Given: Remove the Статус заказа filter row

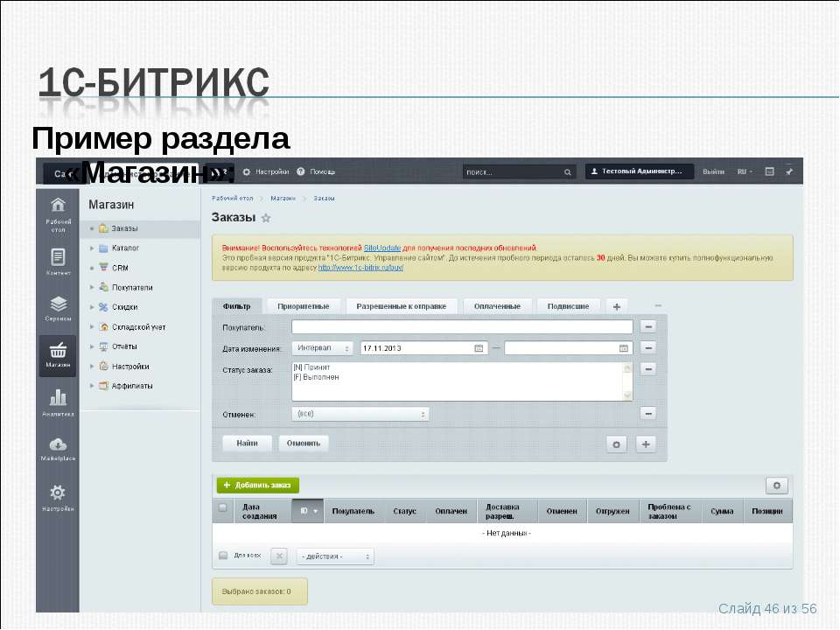Looking at the screenshot, I should (x=648, y=369).
